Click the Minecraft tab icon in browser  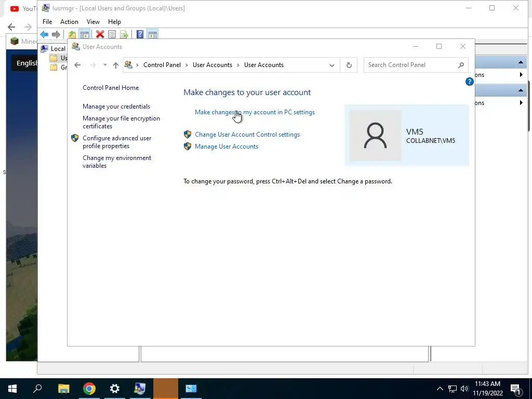[x=14, y=41]
